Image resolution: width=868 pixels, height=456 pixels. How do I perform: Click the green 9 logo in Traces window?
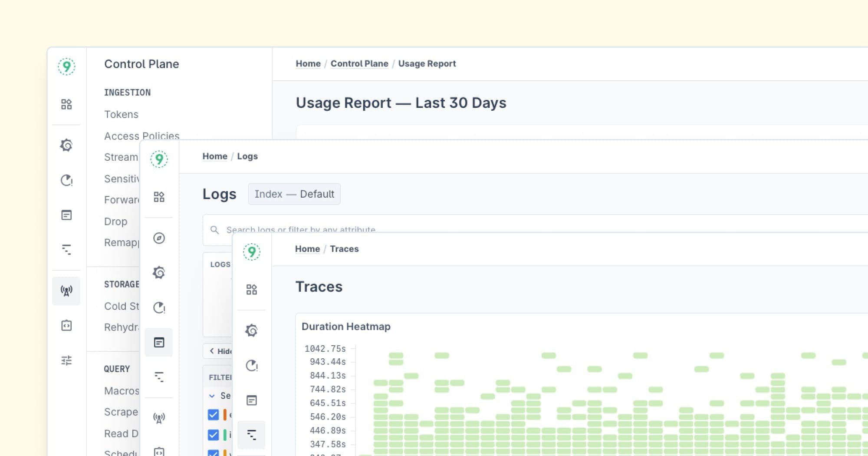pyautogui.click(x=252, y=252)
